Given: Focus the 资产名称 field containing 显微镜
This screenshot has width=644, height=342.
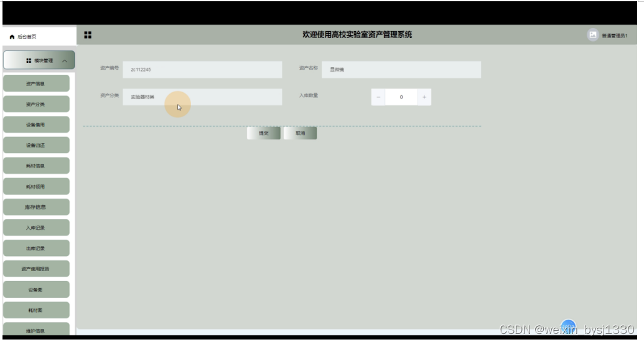Looking at the screenshot, I should click(401, 70).
